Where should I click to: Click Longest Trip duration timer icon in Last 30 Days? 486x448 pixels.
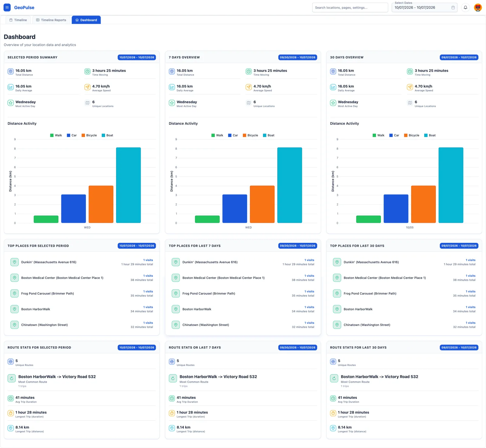[333, 413]
